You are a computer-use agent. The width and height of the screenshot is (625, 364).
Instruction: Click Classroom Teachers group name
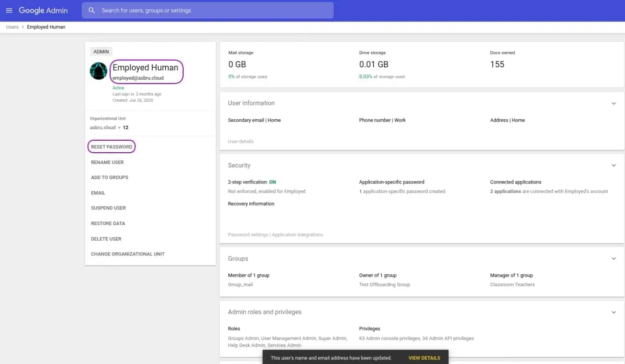tap(512, 284)
